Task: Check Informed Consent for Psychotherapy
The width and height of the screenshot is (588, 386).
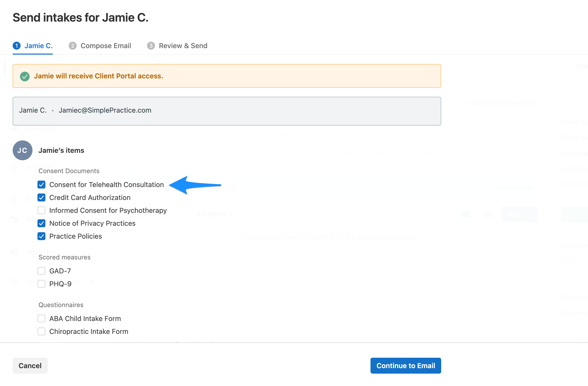Action: pos(41,210)
